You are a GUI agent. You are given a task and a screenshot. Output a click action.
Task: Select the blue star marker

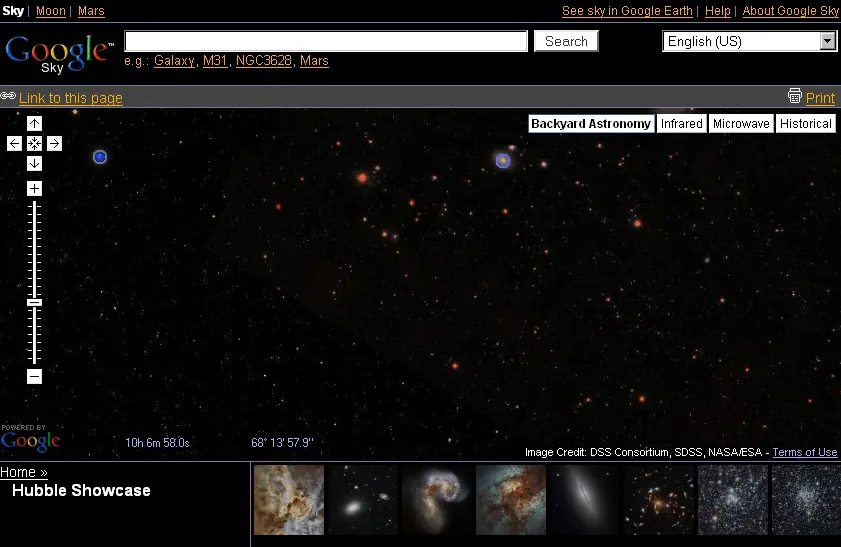(100, 157)
